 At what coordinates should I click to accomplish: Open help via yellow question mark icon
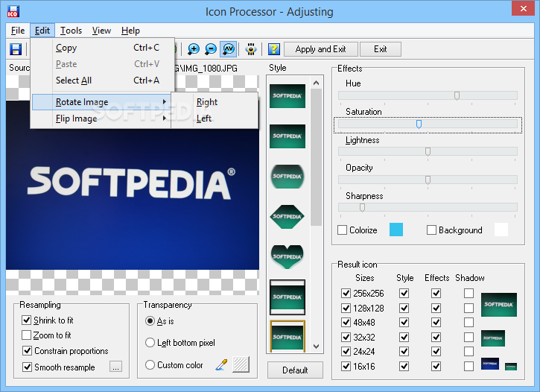point(274,49)
